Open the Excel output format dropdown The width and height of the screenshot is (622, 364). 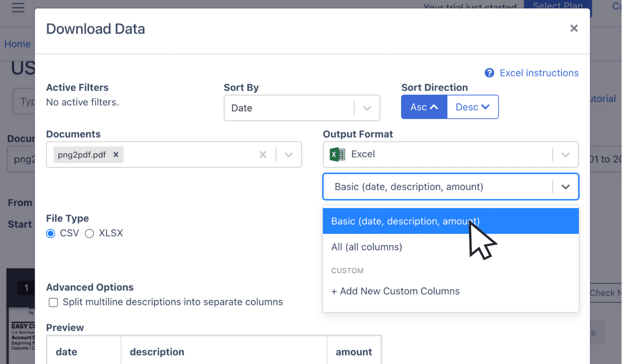pyautogui.click(x=451, y=154)
